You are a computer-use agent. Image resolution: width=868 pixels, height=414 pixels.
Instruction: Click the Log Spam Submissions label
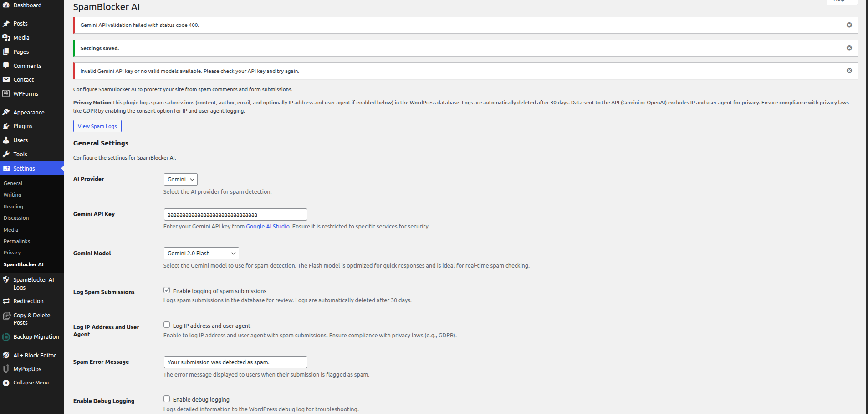[104, 292]
